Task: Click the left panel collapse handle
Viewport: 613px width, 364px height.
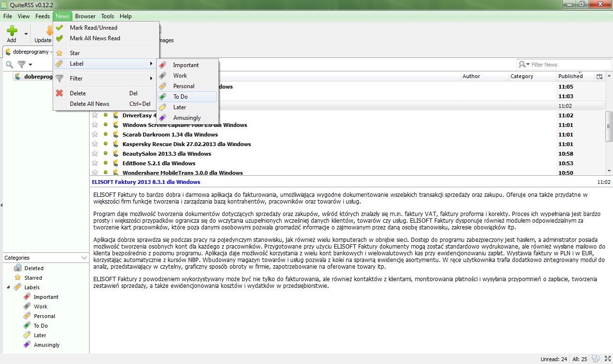Action: (1, 205)
